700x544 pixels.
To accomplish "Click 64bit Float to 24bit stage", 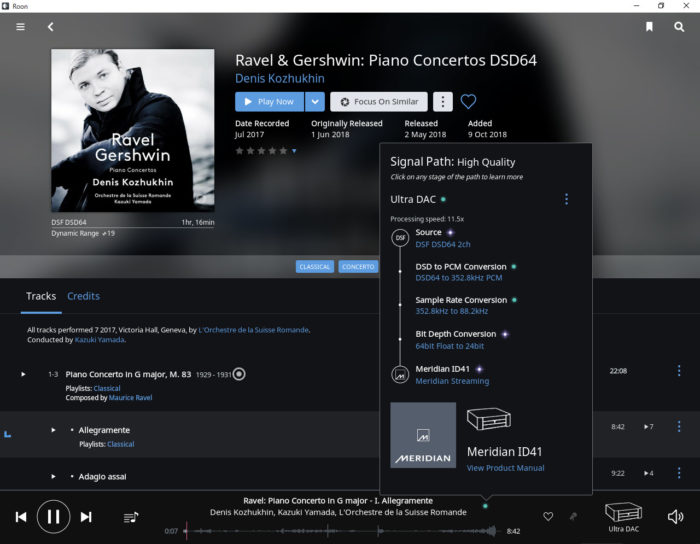I will point(450,346).
